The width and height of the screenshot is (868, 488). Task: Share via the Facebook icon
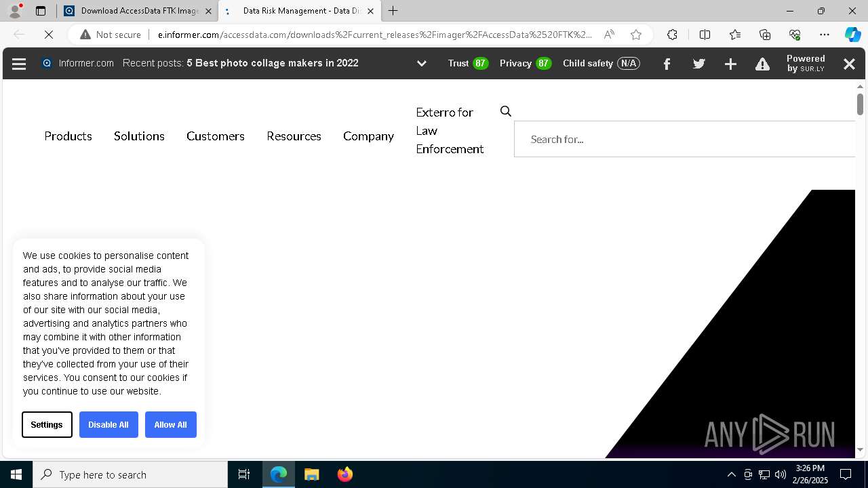tap(667, 64)
